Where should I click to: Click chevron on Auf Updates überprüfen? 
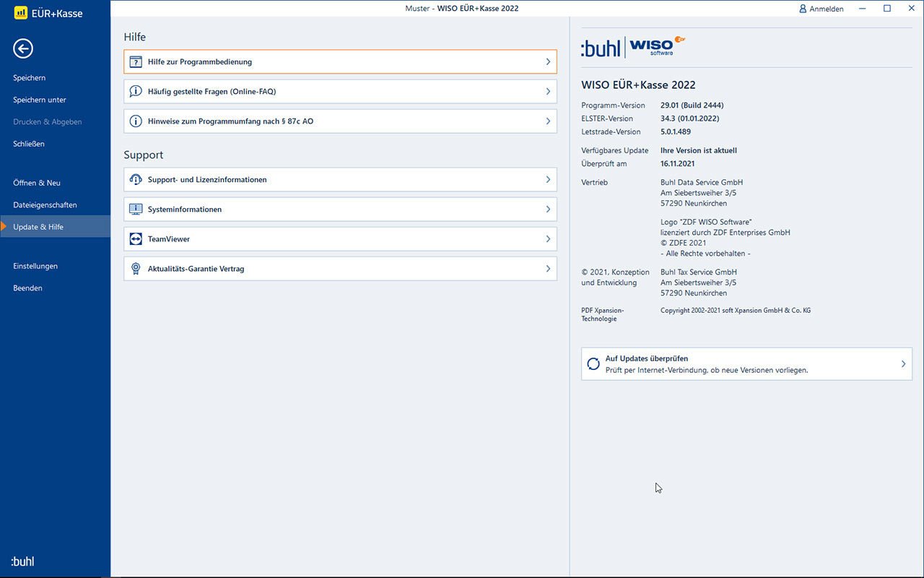903,364
